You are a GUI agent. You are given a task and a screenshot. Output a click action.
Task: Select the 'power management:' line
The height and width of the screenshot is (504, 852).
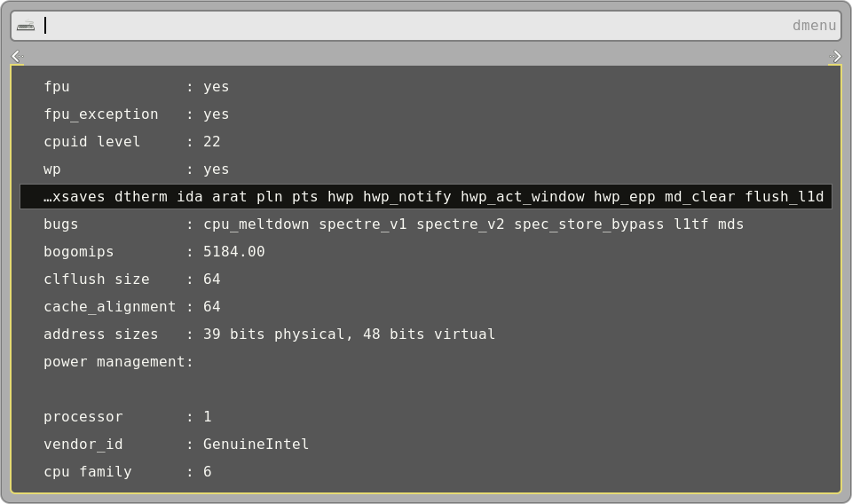[118, 362]
